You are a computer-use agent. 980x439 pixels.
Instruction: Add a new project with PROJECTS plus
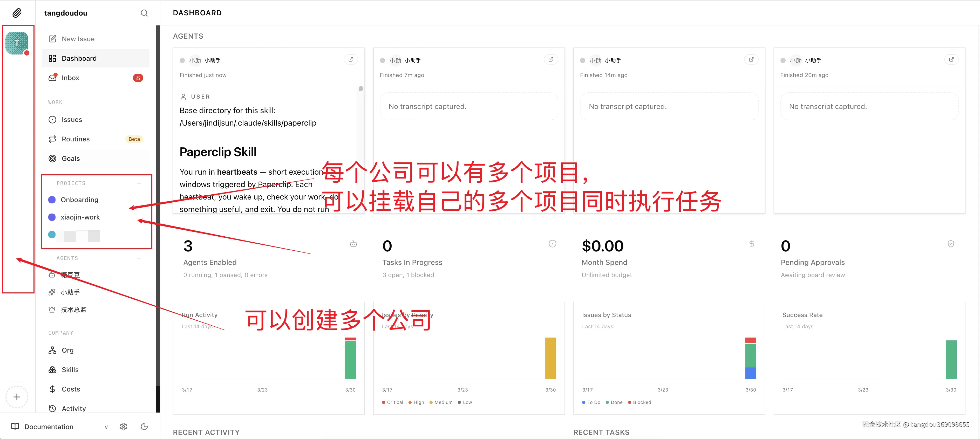pos(139,183)
